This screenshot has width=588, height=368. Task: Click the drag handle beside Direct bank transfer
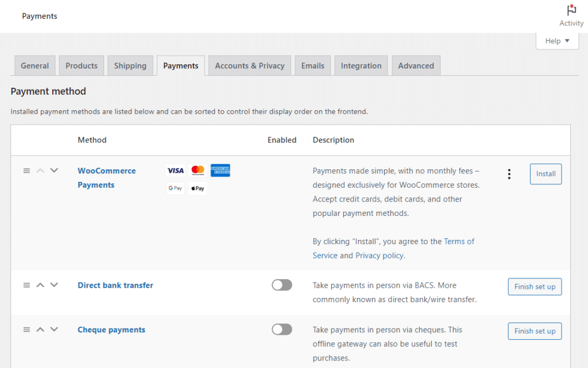click(26, 285)
